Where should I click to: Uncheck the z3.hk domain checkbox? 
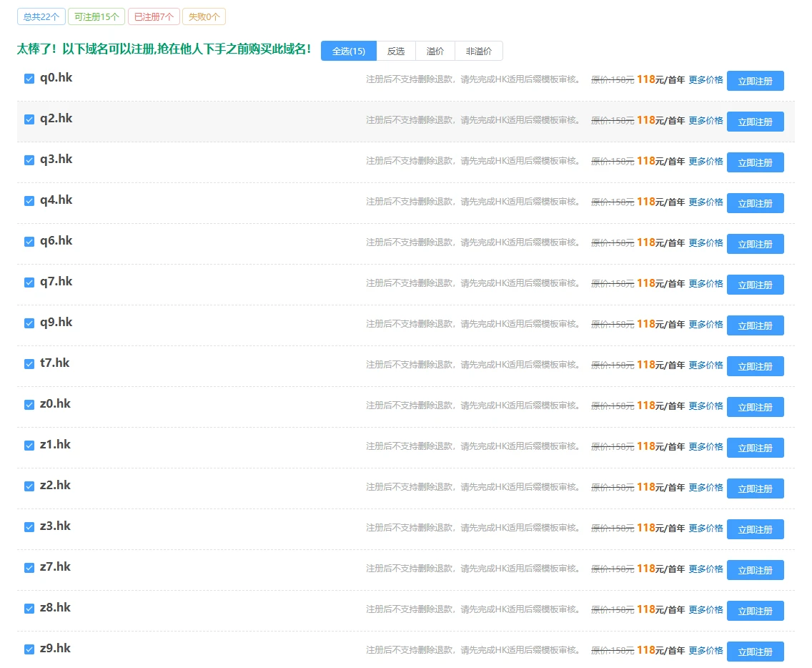(x=29, y=527)
